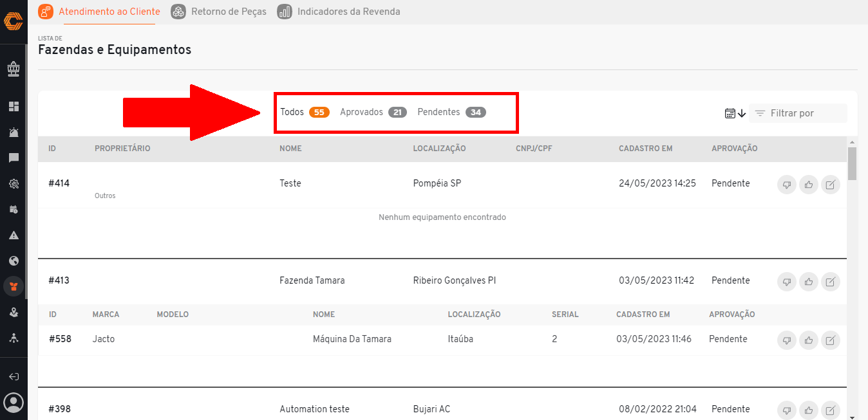Edit Fazenda Tamara #413 entry
Viewport: 868px width, 420px height.
click(831, 282)
